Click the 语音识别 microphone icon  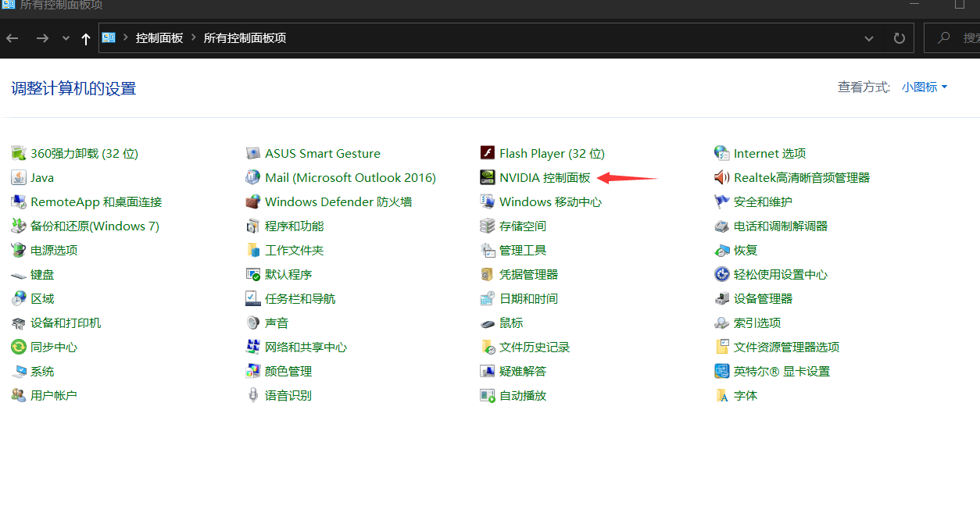click(x=253, y=395)
